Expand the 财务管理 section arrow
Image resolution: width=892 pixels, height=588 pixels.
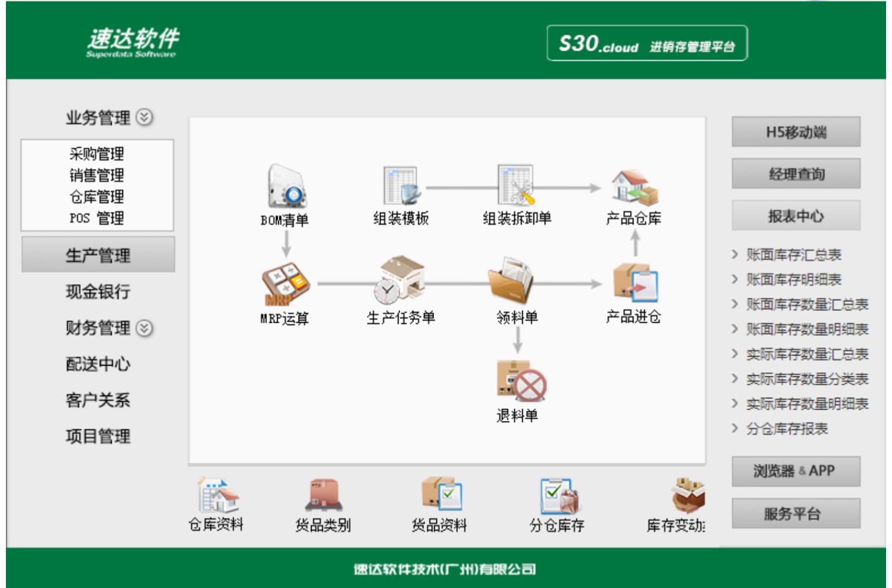145,328
